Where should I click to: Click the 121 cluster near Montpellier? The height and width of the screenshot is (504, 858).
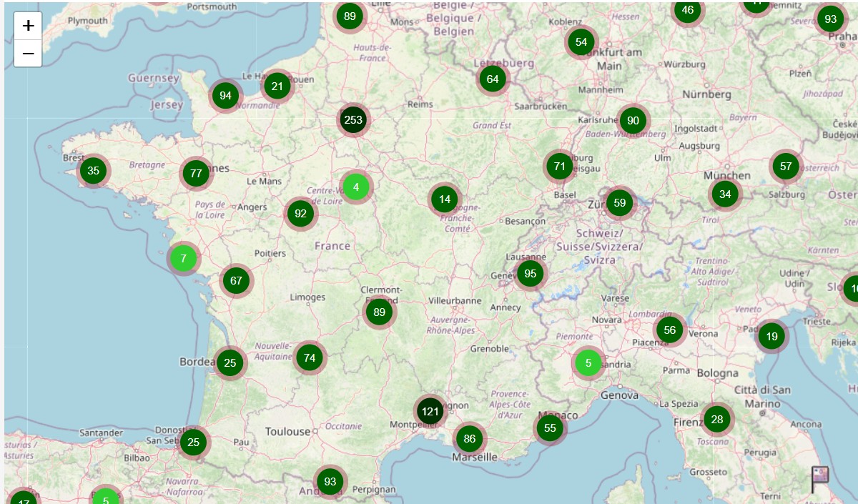pos(430,411)
